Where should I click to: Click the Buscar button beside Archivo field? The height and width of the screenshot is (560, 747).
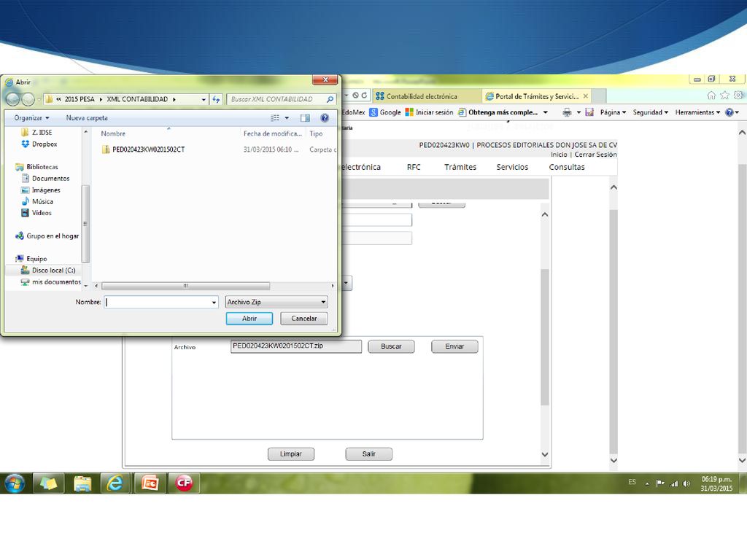coord(391,346)
